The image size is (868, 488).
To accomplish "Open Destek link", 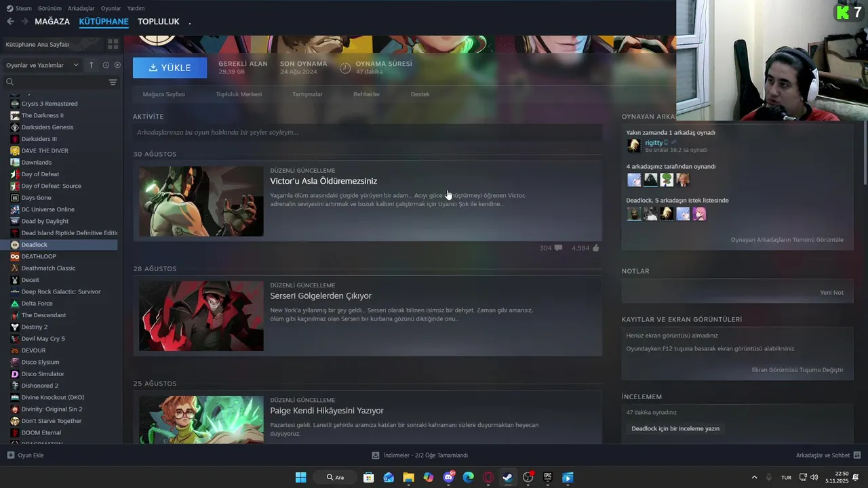I will [420, 94].
